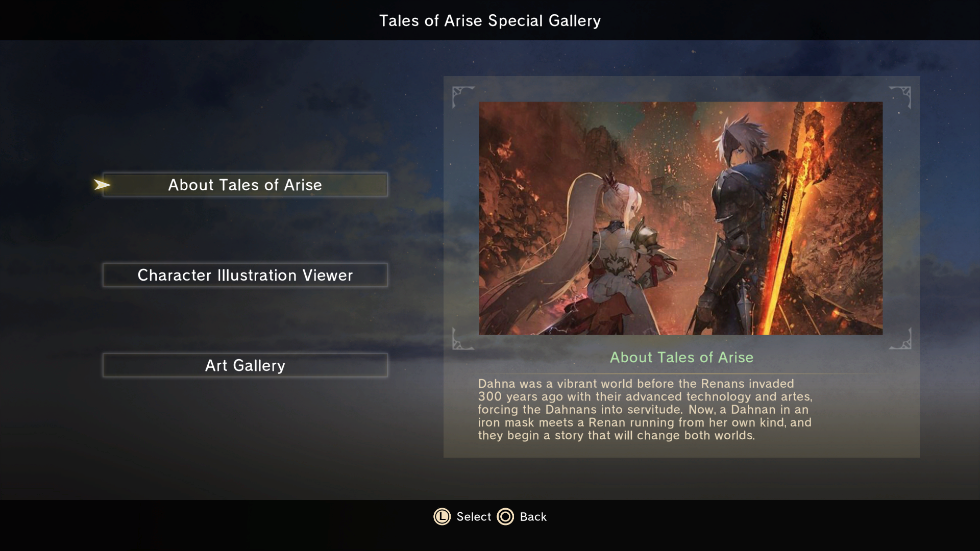Click the yellow arrow selection cursor
Image resolution: width=980 pixels, height=551 pixels.
103,185
